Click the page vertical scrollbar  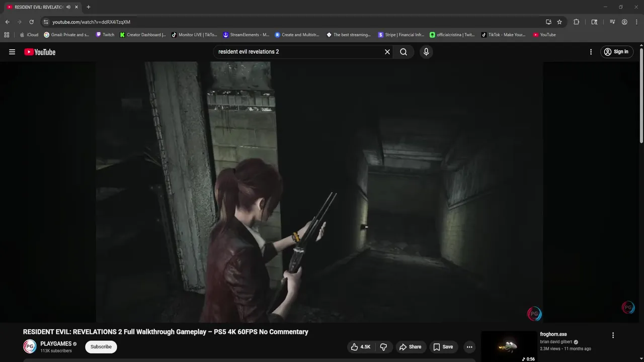(x=641, y=96)
